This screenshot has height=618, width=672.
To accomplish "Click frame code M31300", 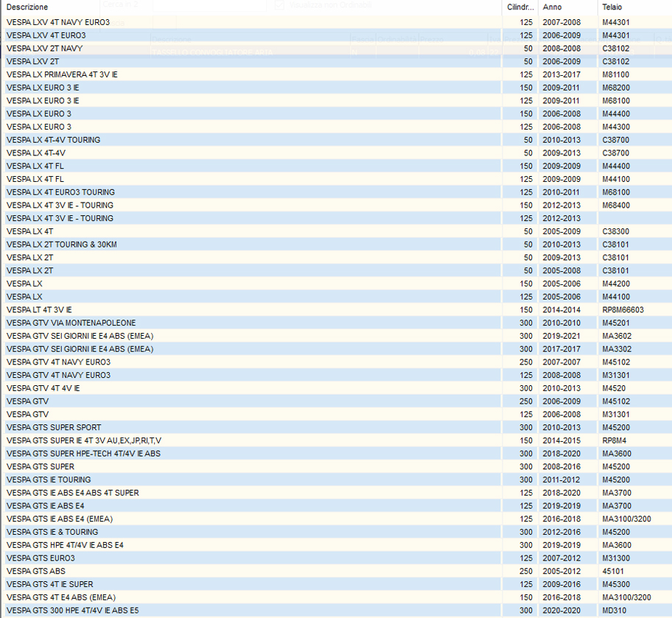I will (x=616, y=558).
